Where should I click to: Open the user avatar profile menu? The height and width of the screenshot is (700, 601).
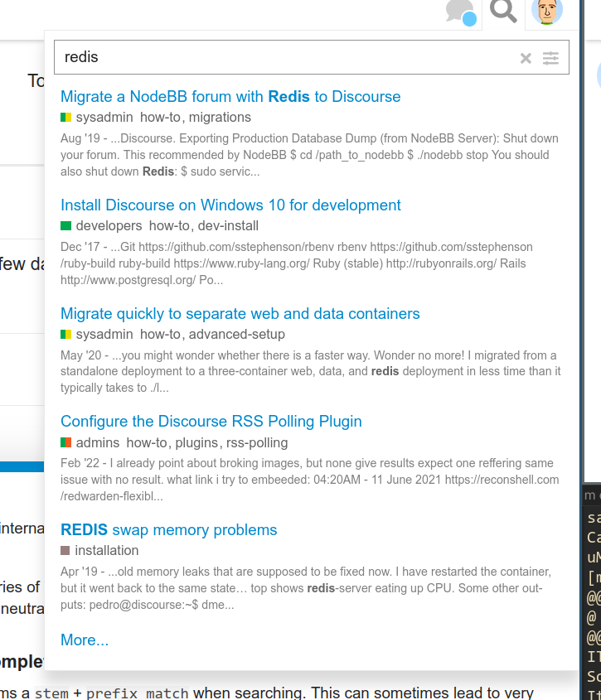(x=547, y=12)
